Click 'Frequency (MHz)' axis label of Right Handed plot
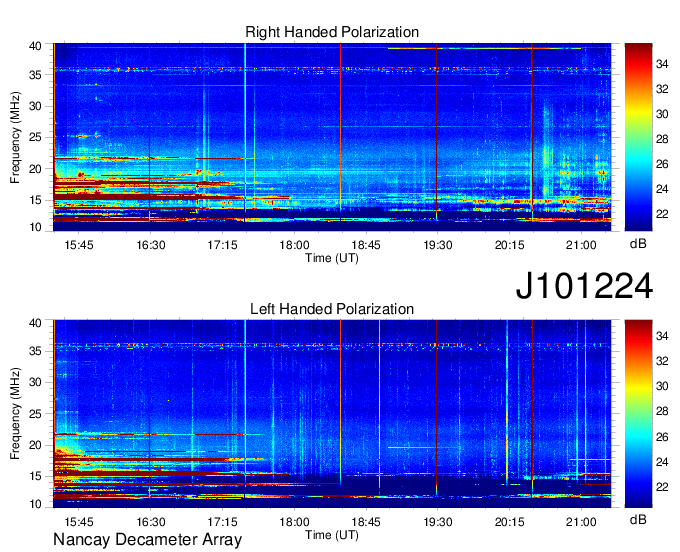Viewport: 680px width, 552px height. tap(15, 137)
